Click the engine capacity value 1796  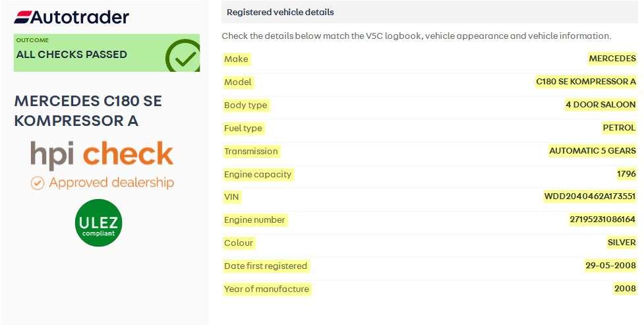click(x=626, y=173)
